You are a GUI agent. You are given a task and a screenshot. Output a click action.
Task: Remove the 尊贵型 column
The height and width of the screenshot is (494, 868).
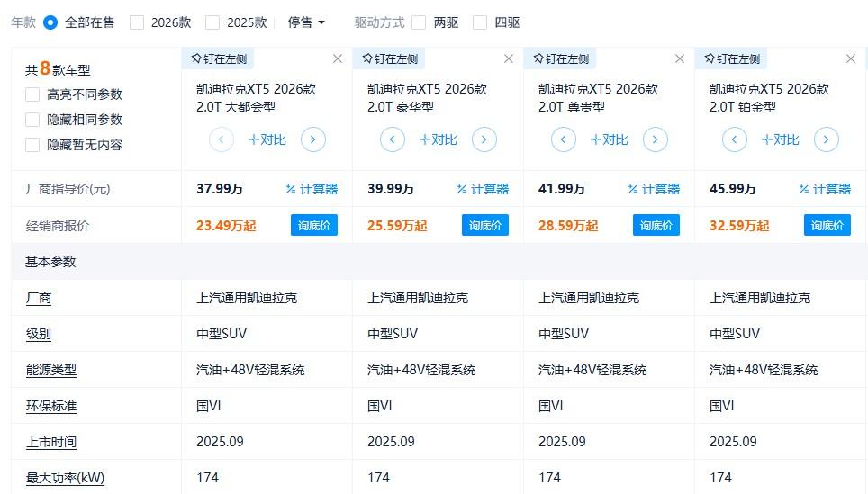pyautogui.click(x=680, y=58)
